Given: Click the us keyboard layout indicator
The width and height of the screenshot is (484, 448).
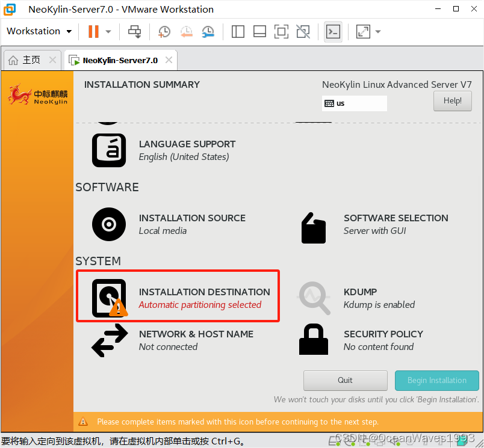Looking at the screenshot, I should pyautogui.click(x=354, y=103).
